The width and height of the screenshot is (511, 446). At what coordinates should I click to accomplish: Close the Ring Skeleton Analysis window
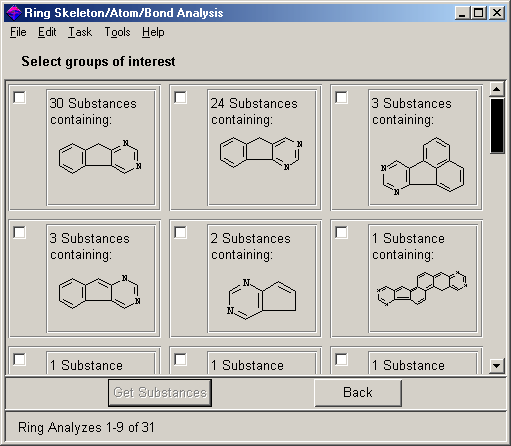[497, 13]
